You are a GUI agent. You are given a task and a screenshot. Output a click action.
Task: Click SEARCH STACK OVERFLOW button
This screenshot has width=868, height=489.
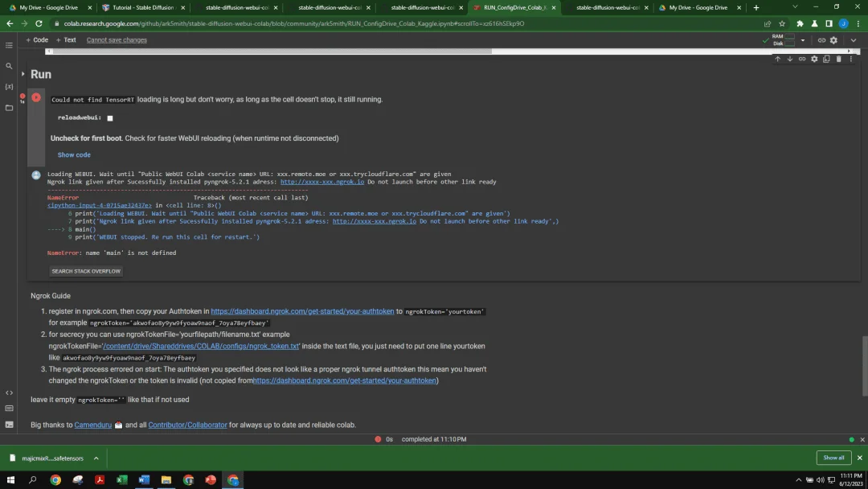(86, 271)
